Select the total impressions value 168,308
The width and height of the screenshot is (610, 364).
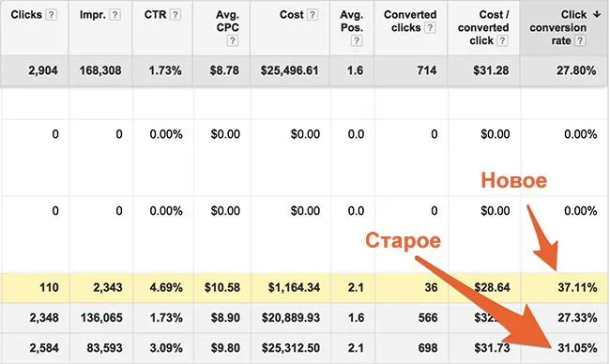click(100, 70)
